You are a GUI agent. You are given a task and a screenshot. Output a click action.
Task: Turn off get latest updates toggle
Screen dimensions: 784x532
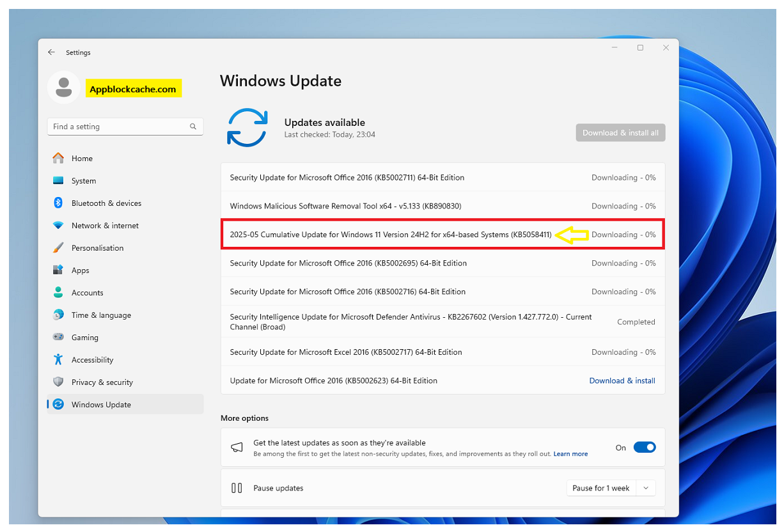tap(645, 448)
